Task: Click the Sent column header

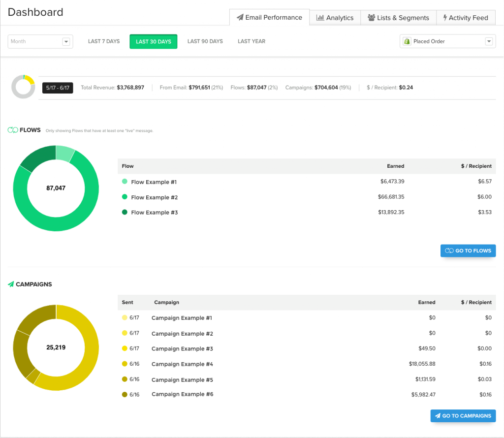Action: point(127,302)
